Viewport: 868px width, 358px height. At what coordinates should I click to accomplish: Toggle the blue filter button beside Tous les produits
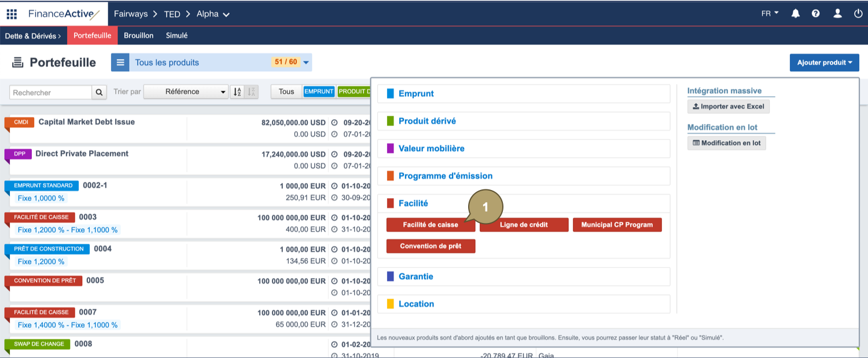[120, 62]
